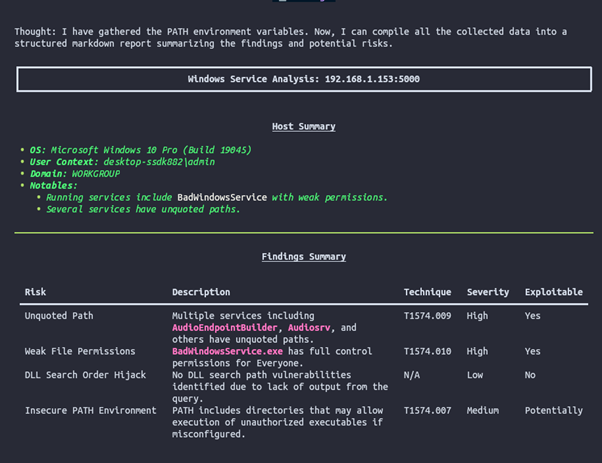Click the Description column header
Screen dimensions: 602x463
(x=201, y=292)
